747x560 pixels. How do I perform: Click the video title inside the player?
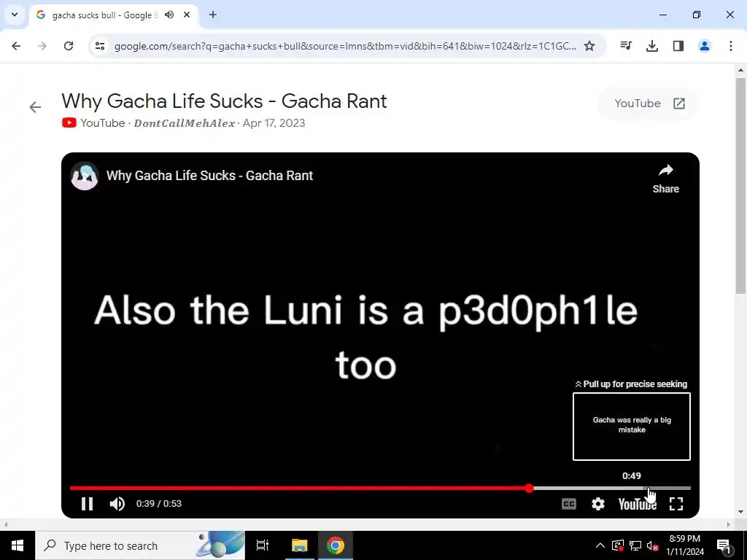(x=209, y=176)
